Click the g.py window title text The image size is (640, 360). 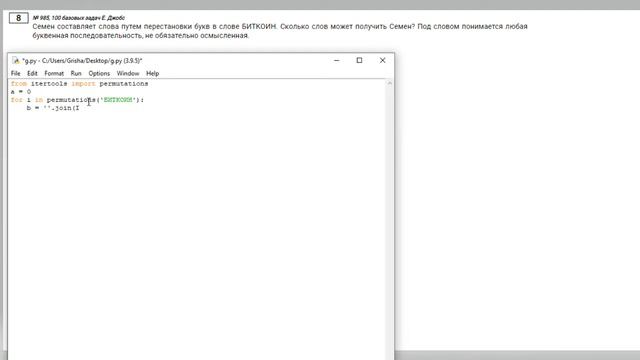82,60
